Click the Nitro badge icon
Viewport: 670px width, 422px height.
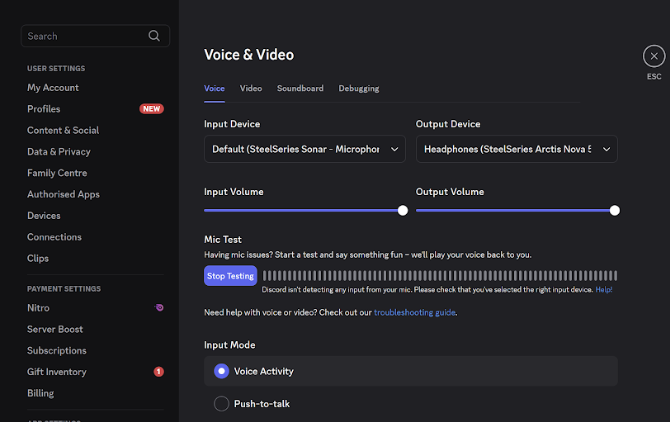point(159,308)
